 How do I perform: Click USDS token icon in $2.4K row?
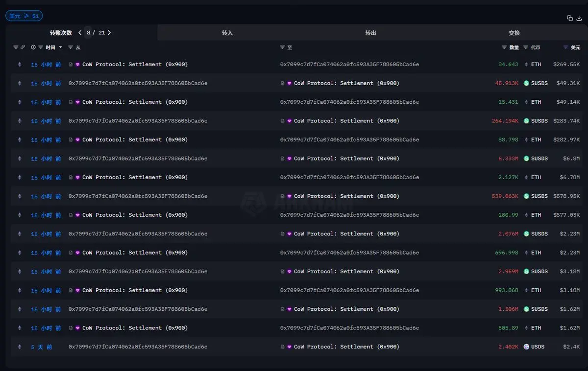coord(526,347)
